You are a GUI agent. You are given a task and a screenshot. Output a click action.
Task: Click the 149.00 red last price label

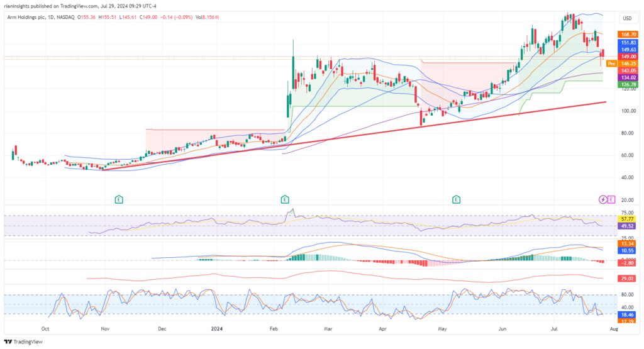(x=628, y=57)
